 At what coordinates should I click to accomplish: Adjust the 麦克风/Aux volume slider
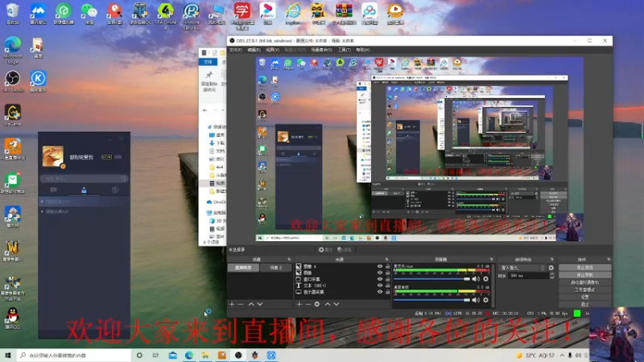coord(431,279)
